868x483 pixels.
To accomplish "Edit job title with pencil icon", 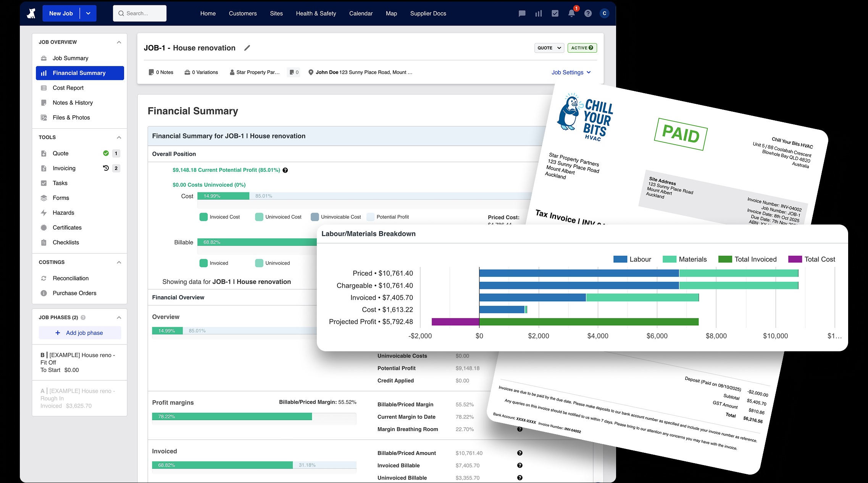I will coord(247,48).
